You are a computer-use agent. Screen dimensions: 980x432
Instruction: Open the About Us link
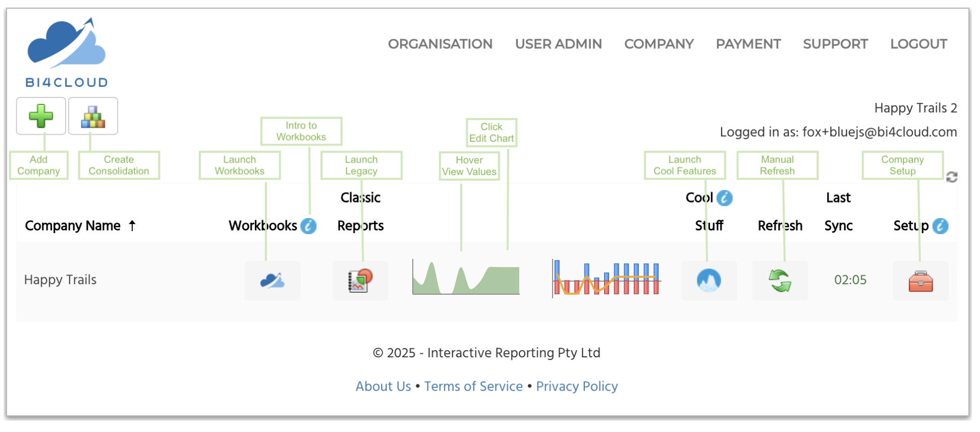tap(384, 386)
